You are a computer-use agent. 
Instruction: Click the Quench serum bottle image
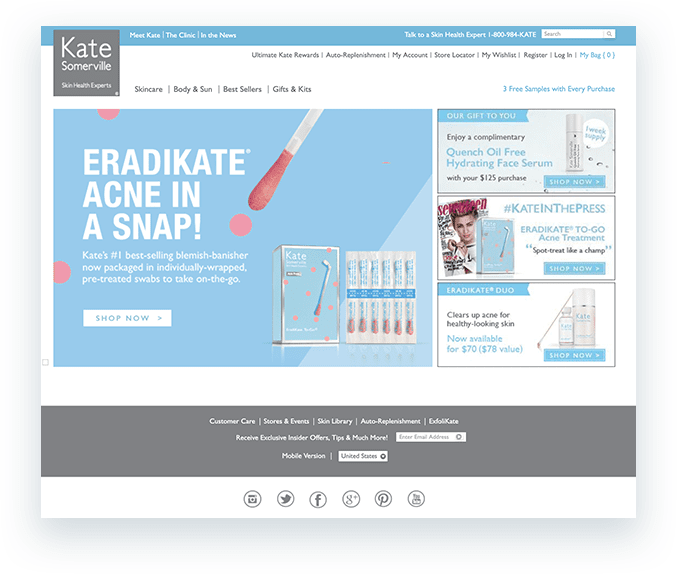(x=574, y=142)
